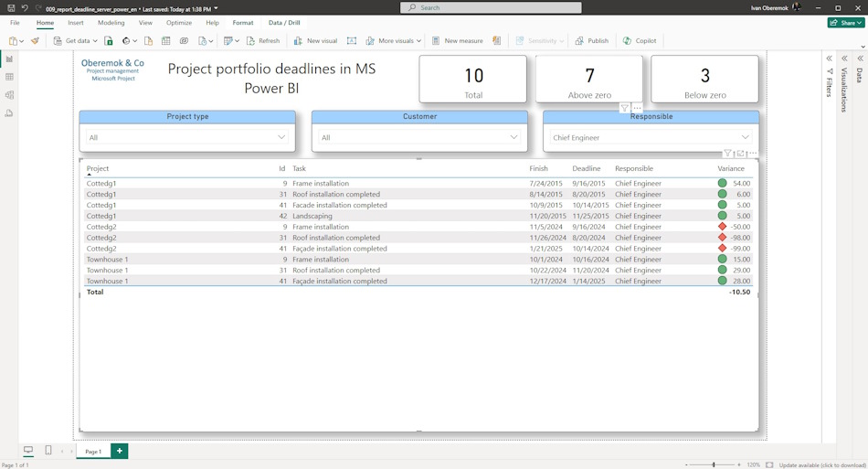Switch to Model view in left sidebar
Screen dimensions: 868x469
point(9,95)
